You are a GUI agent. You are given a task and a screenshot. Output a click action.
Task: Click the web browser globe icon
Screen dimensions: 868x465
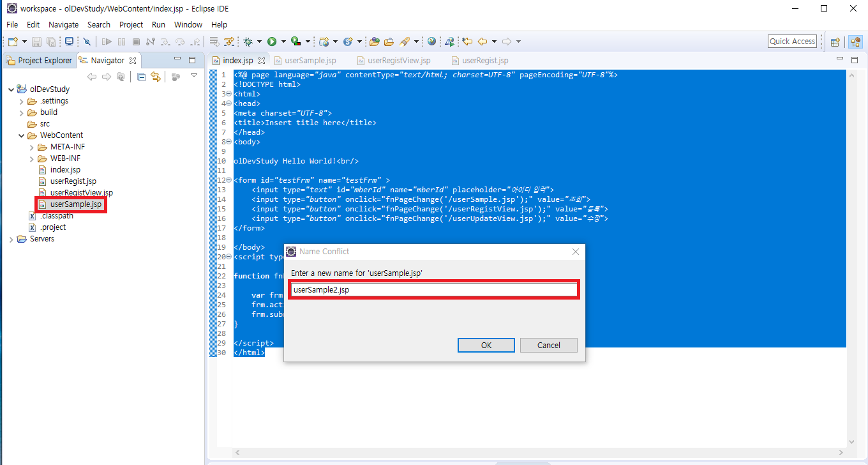coord(432,42)
